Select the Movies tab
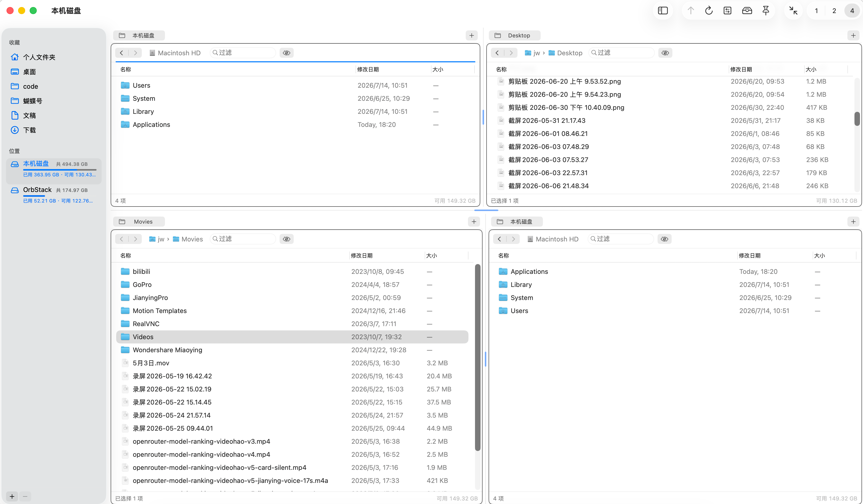The height and width of the screenshot is (504, 863). click(139, 221)
